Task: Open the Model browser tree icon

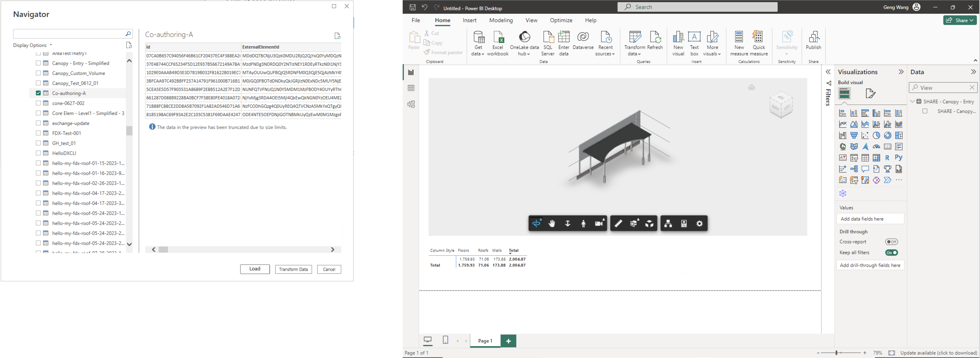Action: pyautogui.click(x=668, y=223)
